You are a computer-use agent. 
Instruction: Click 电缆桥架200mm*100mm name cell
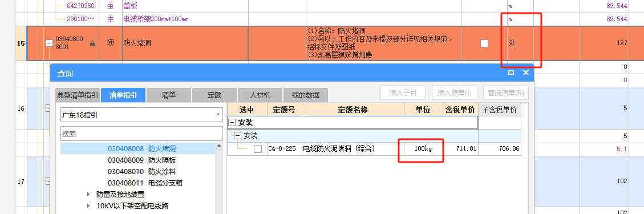coord(185,19)
